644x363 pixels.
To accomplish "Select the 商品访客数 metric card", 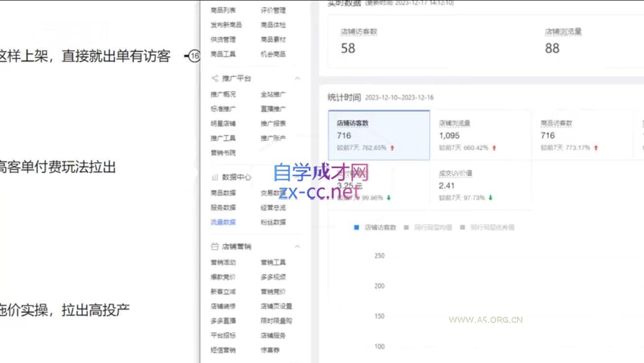I will coord(582,135).
